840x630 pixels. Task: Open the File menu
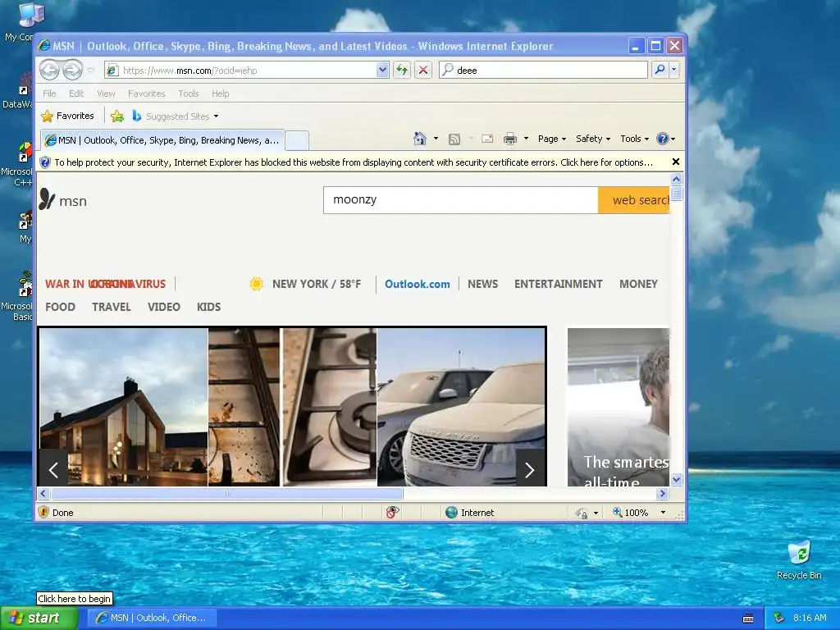49,94
